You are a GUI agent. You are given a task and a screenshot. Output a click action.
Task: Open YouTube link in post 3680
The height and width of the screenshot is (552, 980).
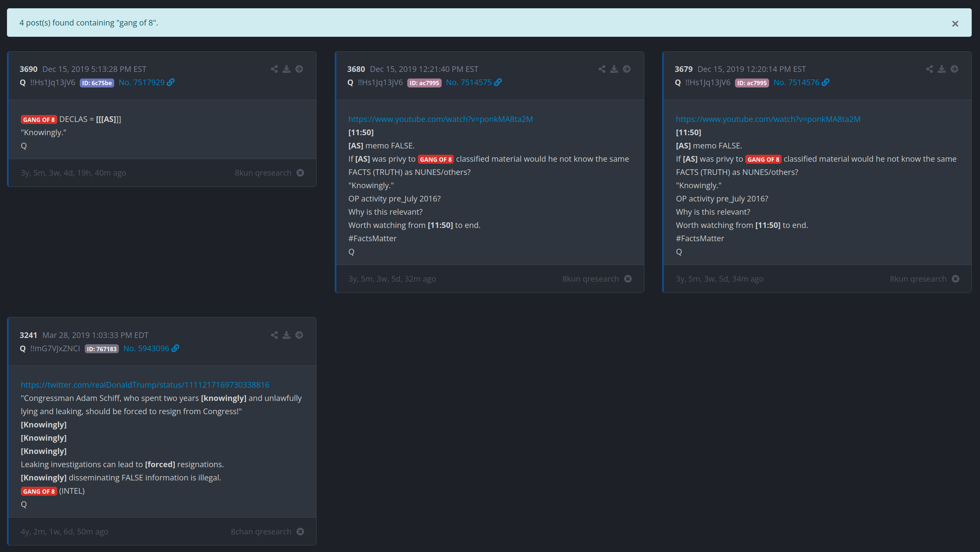pos(441,119)
